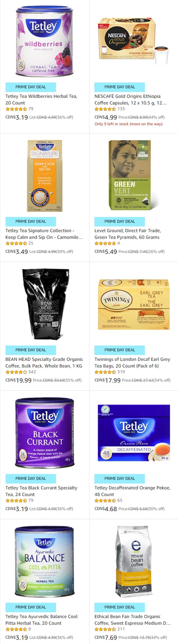Open Tetley Ayurvedic Balance Cool Pitta title
178x644 pixels.
[x=42, y=620]
